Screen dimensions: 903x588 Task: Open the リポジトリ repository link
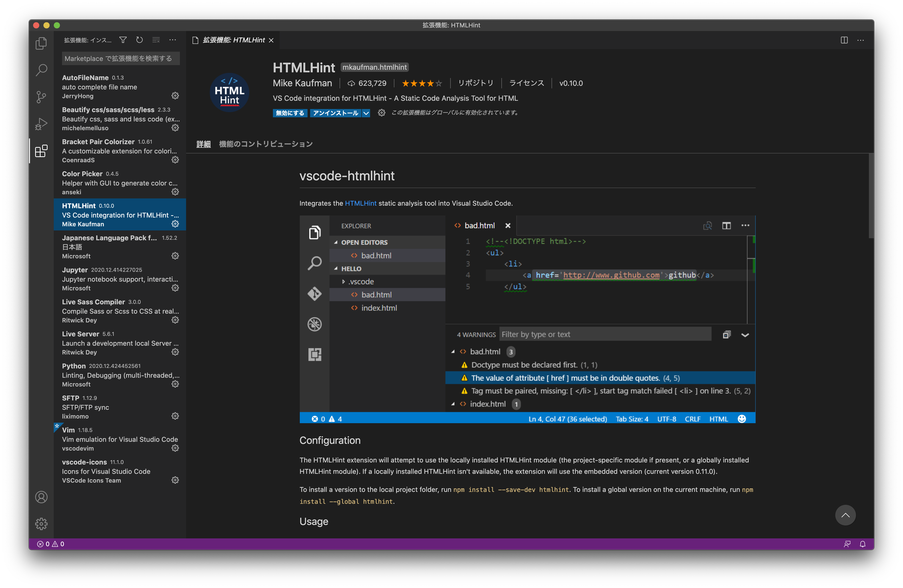[x=476, y=83]
